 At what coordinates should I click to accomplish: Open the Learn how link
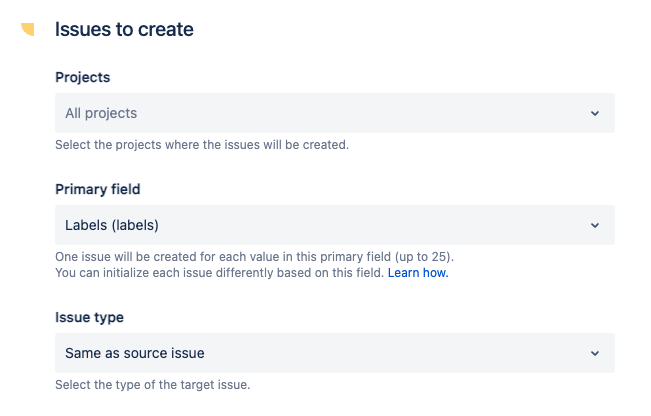pos(418,273)
